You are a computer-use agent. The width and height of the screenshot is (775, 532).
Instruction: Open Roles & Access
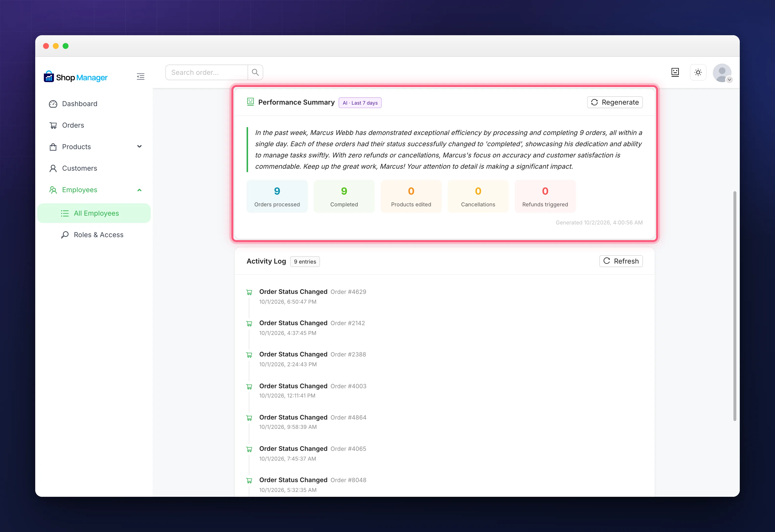coord(94,235)
